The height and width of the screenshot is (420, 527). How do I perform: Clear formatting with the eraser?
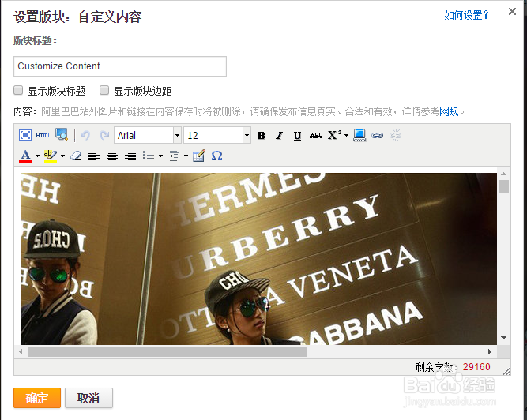tap(76, 156)
